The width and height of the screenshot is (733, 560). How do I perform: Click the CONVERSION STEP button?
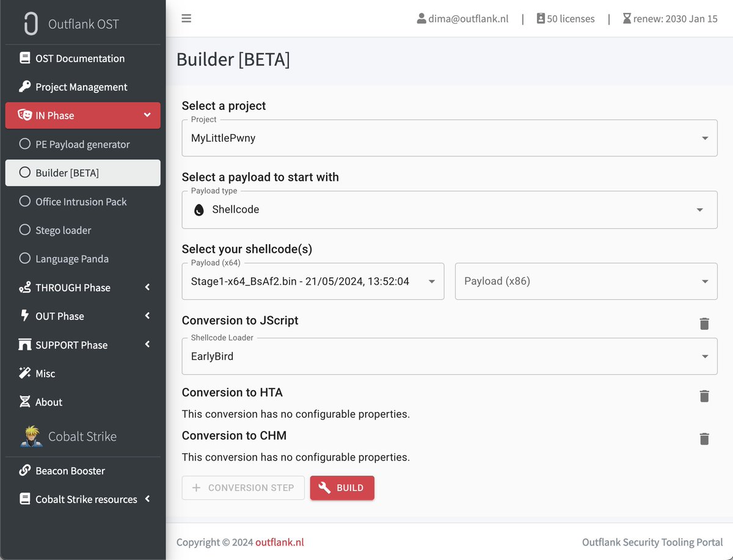tap(243, 488)
